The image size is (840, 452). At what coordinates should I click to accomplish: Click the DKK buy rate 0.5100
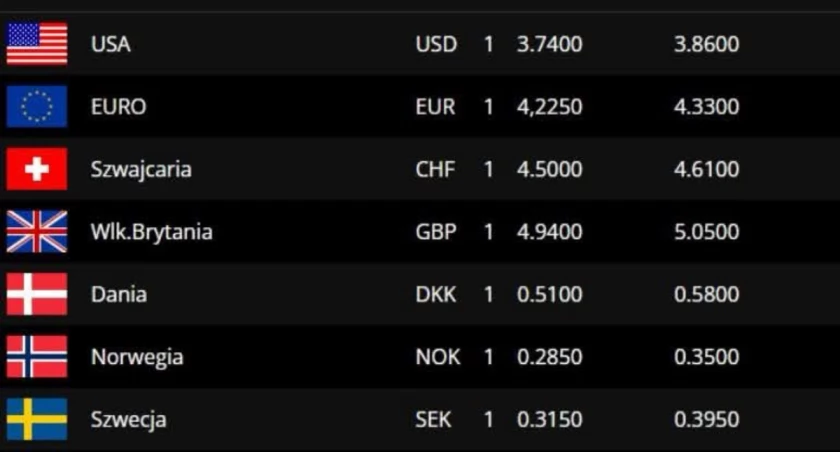550,295
